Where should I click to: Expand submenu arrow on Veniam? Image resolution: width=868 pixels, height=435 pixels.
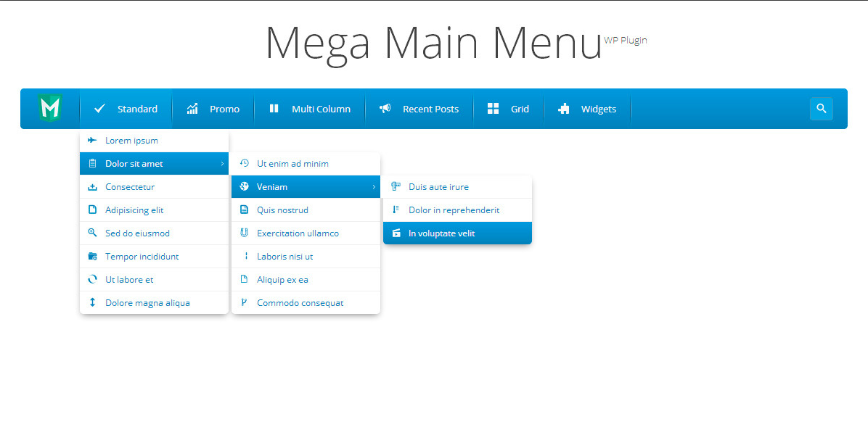point(374,187)
